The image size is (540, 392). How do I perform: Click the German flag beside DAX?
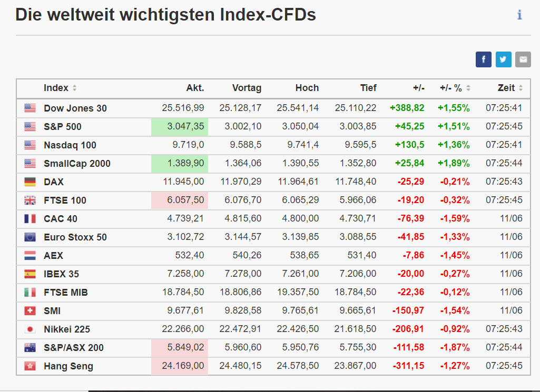(30, 182)
